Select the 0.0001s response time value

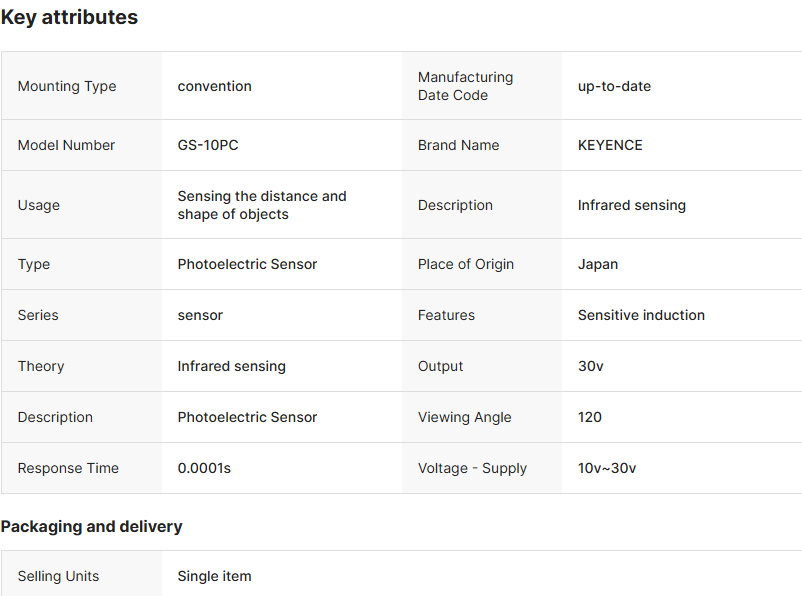coord(204,468)
